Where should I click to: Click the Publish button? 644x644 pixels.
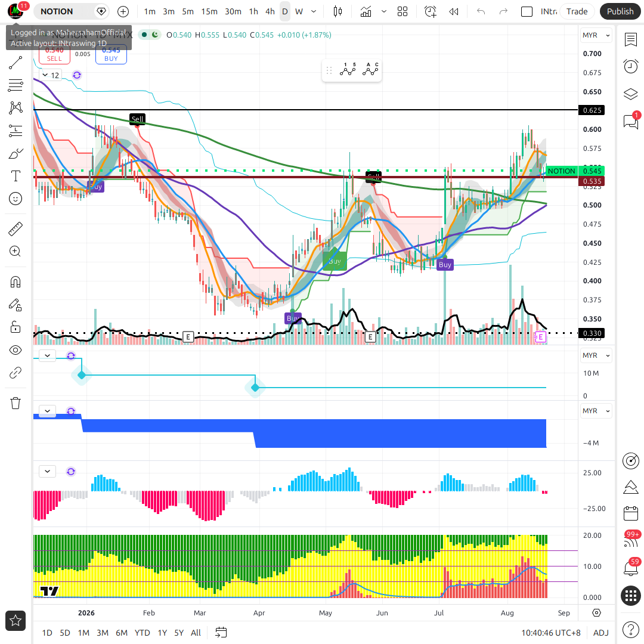pyautogui.click(x=620, y=11)
